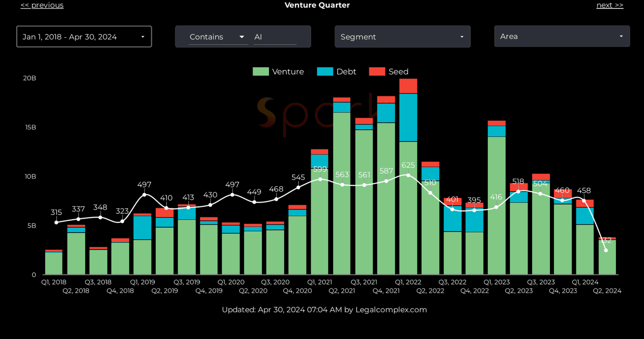
Task: Click the 625 data point on the line
Action: 408,175
